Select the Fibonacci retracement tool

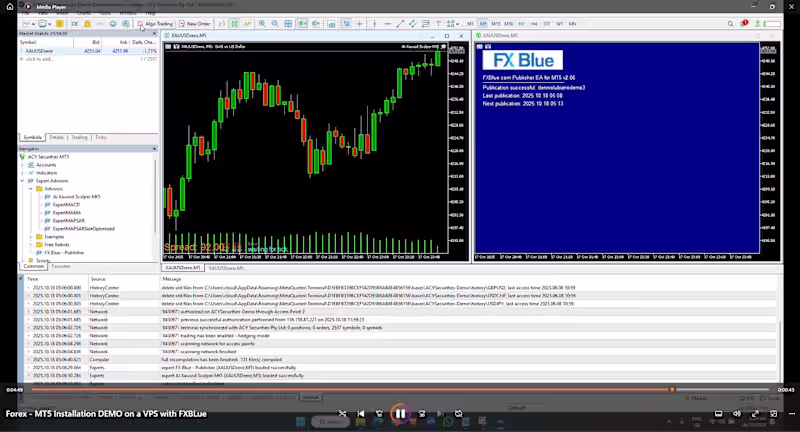coord(426,24)
